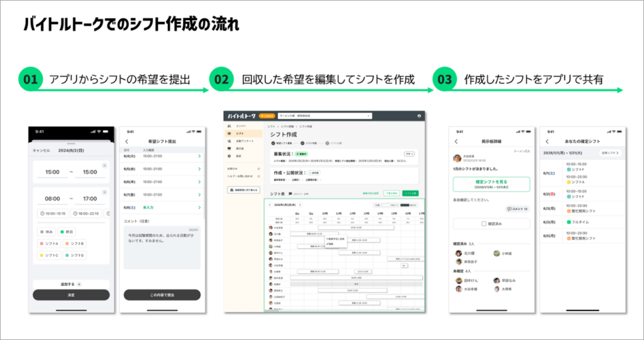Click 田中けん's avatar in the 未確認 list

pos(458,280)
